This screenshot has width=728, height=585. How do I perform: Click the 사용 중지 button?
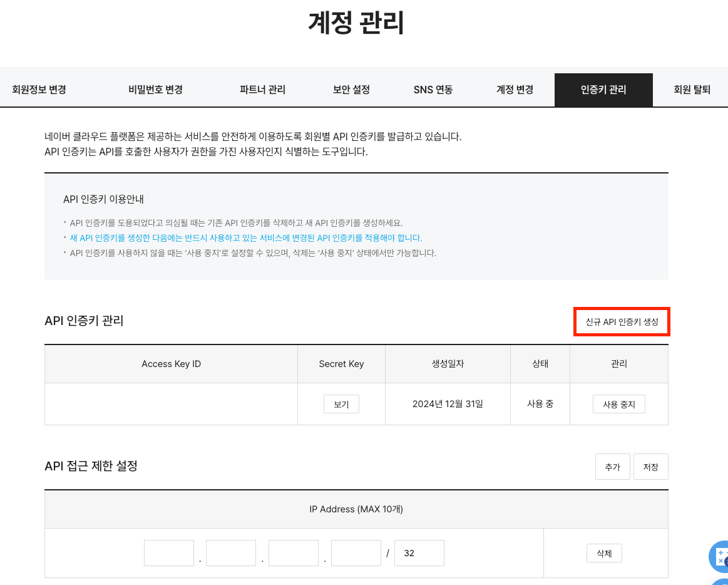(619, 404)
